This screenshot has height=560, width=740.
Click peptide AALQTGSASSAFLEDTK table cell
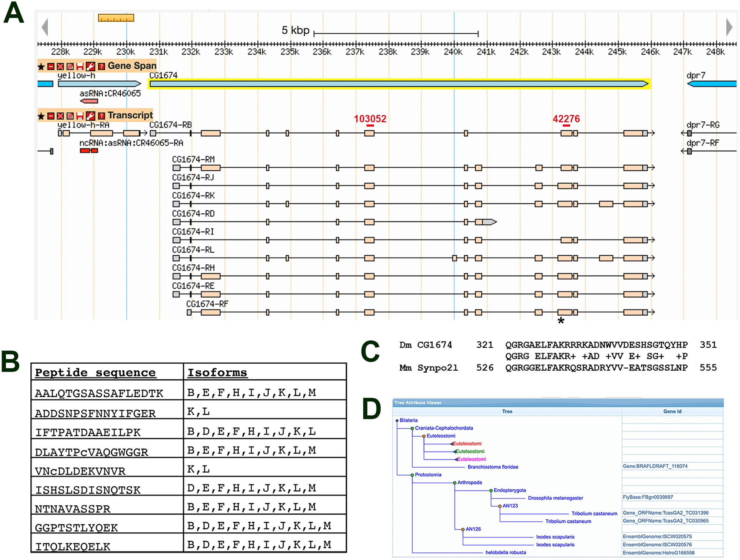pyautogui.click(x=107, y=390)
